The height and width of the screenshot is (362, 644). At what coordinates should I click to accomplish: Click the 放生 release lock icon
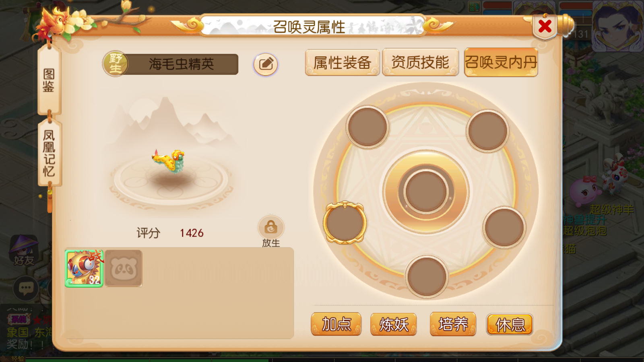pos(271,227)
